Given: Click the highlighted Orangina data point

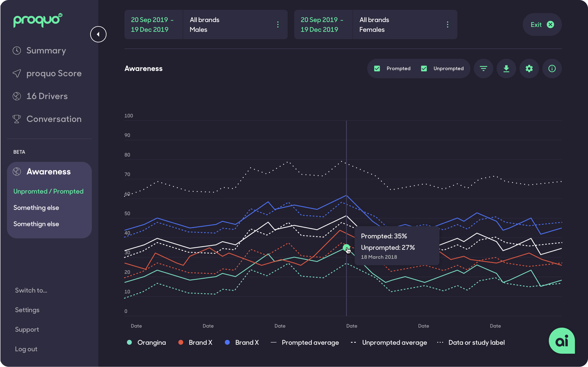Looking at the screenshot, I should tap(346, 248).
